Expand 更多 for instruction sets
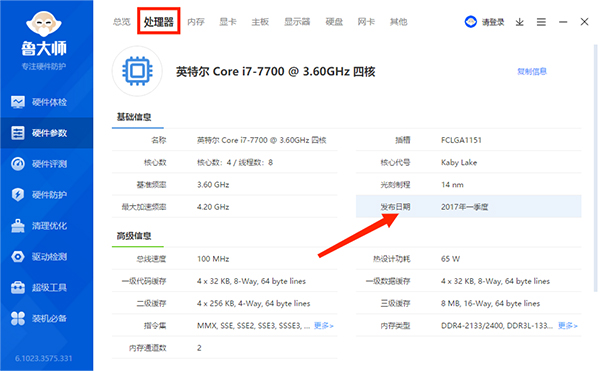This screenshot has height=371, width=600. [324, 326]
